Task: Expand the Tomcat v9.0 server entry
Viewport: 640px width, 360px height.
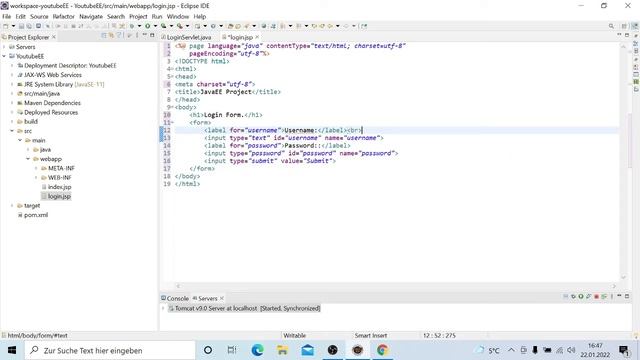Action: [x=163, y=308]
